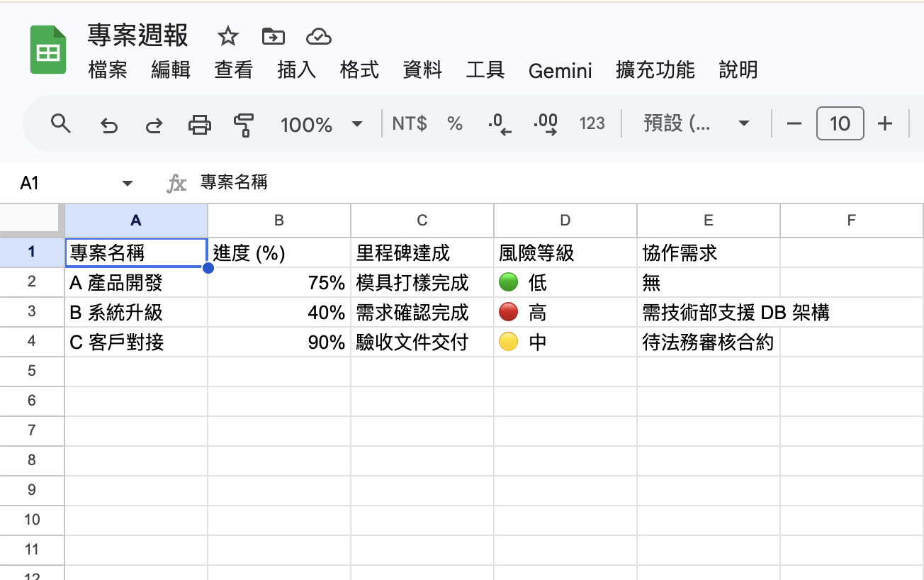Increase decimal places
The width and height of the screenshot is (924, 580).
[x=546, y=123]
